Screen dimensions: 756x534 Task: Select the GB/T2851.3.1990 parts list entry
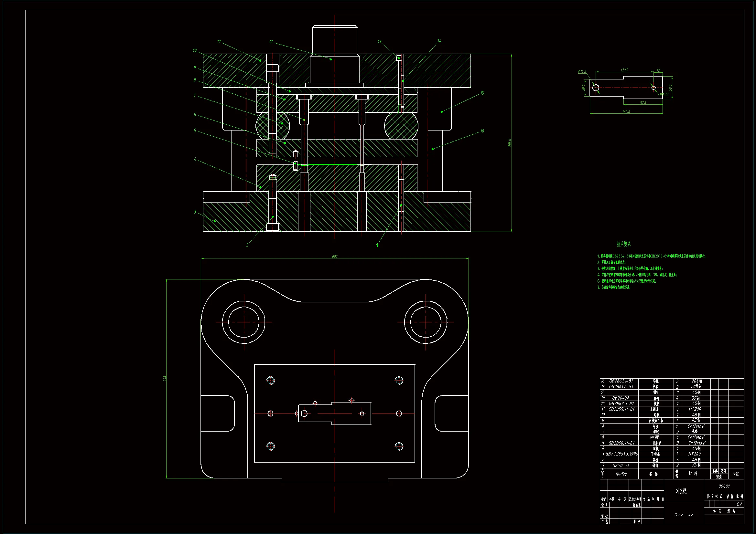coord(622,454)
